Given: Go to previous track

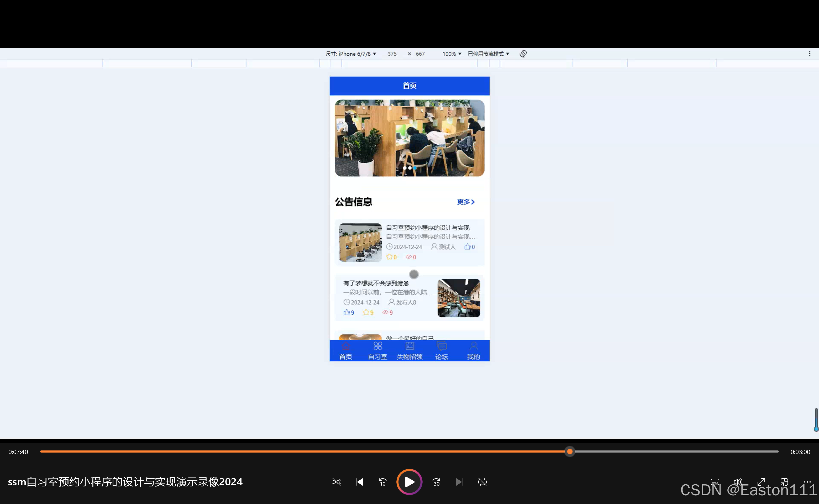Looking at the screenshot, I should (x=359, y=482).
